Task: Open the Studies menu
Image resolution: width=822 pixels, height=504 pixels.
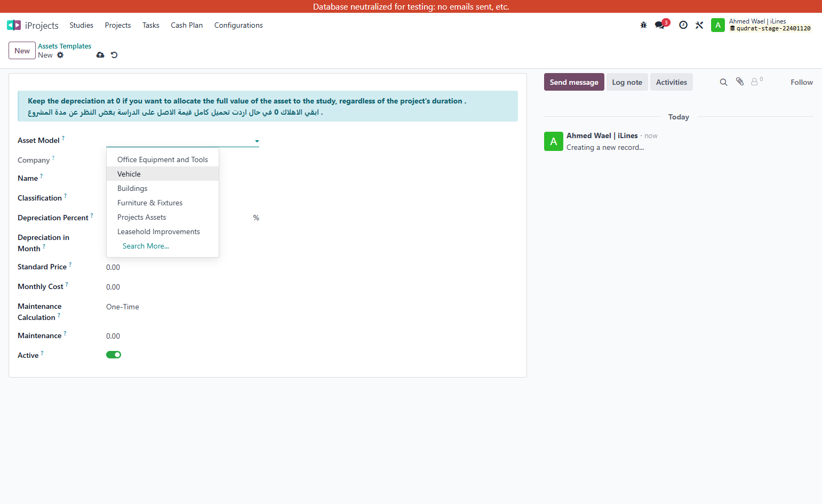Action: [81, 25]
